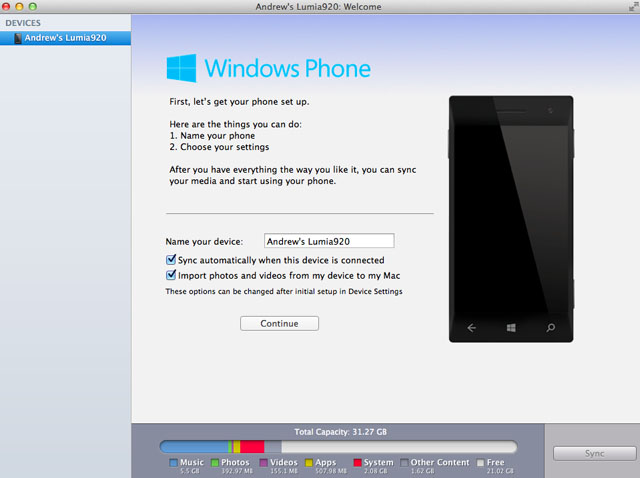Screen dimensions: 640x478
Task: Click the red System segment of capacity bar
Action: tap(252, 447)
